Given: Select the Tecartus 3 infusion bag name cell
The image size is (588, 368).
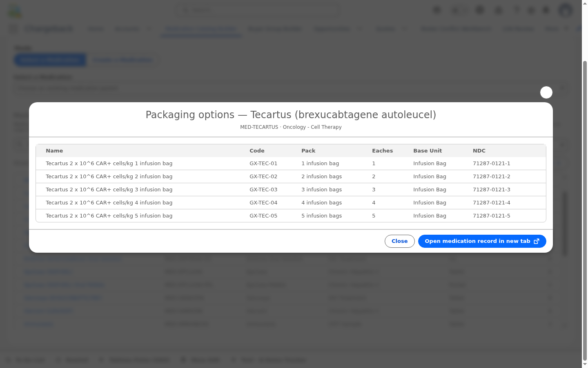Looking at the screenshot, I should coord(109,190).
